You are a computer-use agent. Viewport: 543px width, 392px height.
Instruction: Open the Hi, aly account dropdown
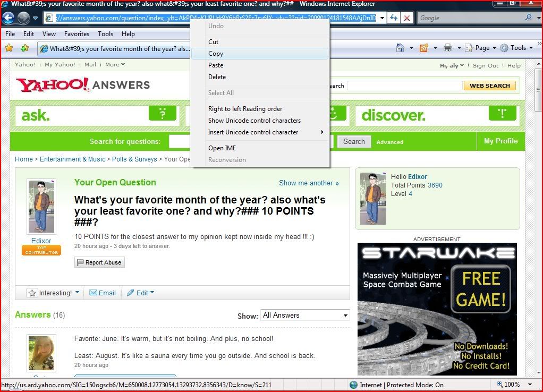(452, 65)
